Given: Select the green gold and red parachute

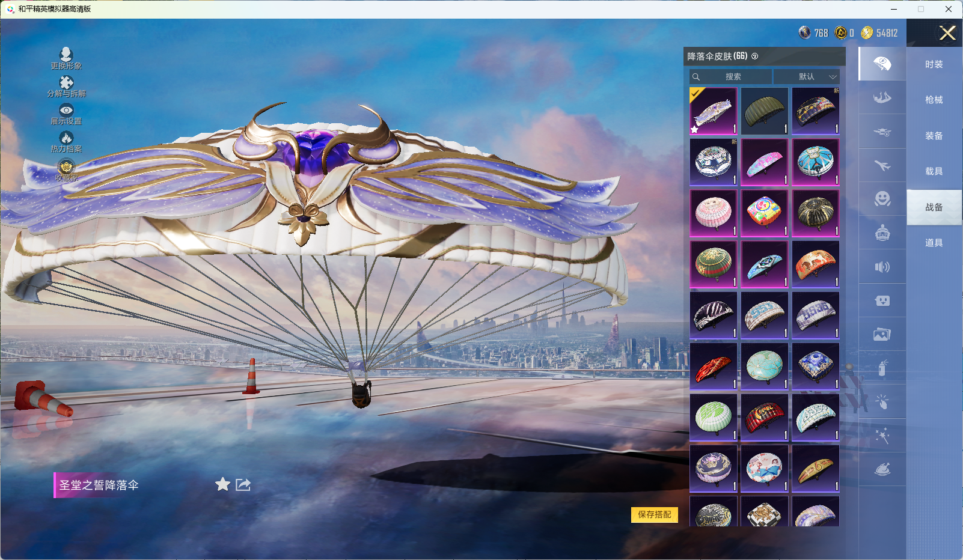Looking at the screenshot, I should pos(714,264).
